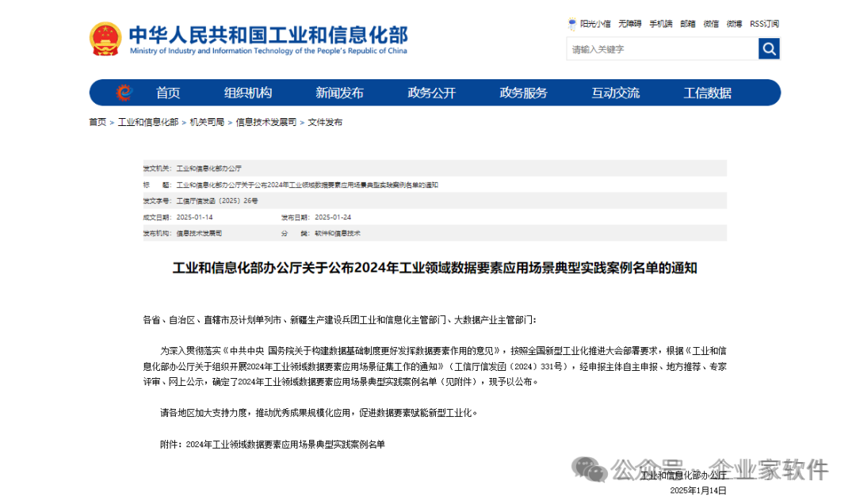Click the article headline 工业和信息化部办公厅关于公布2024年…通知
The image size is (856, 504).
tap(434, 268)
